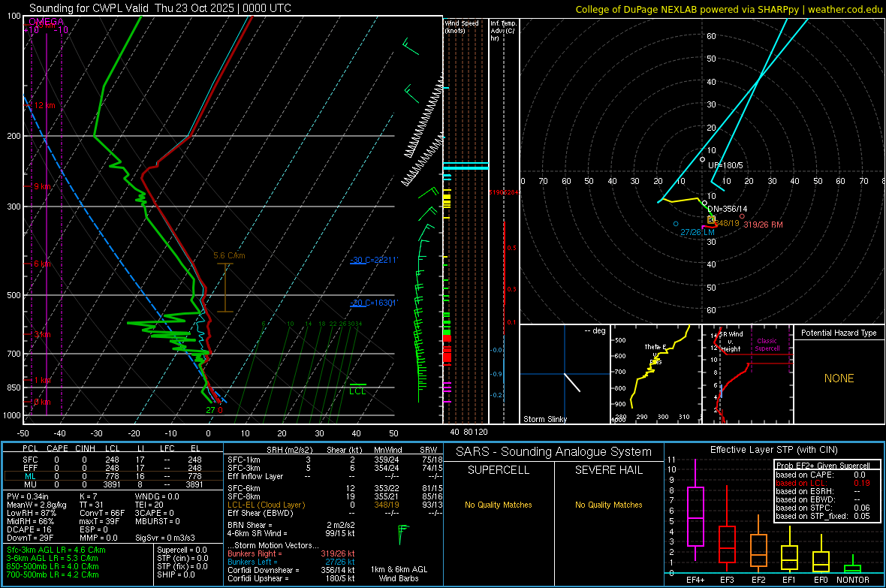The height and width of the screenshot is (588, 886).
Task: Click the 'Bunkers Left = 27/26 kt' line
Action: point(291,562)
